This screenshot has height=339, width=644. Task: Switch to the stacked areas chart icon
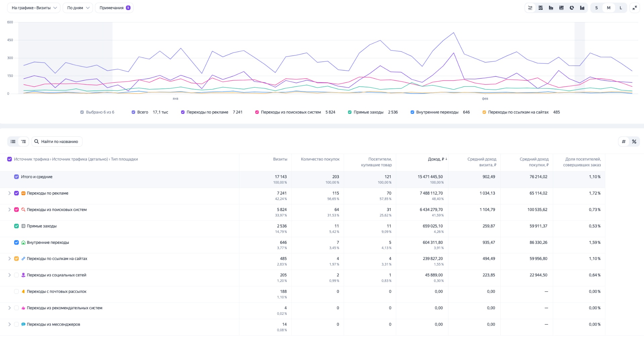pos(541,8)
